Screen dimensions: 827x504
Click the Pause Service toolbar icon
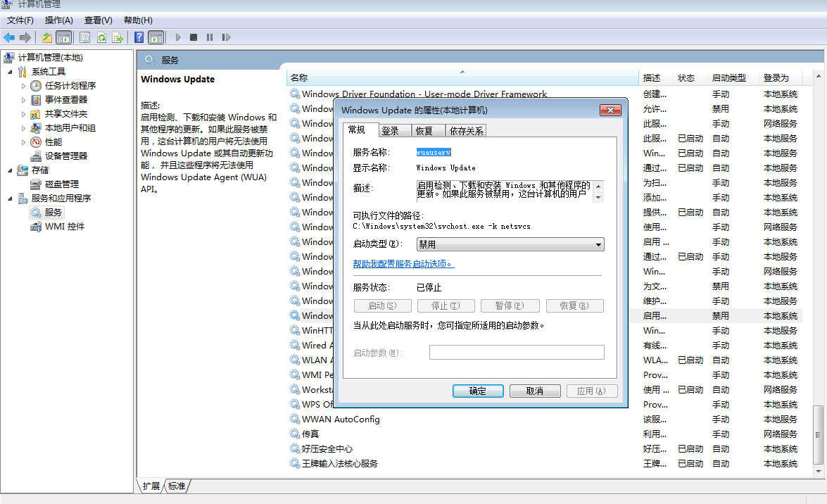[x=210, y=37]
